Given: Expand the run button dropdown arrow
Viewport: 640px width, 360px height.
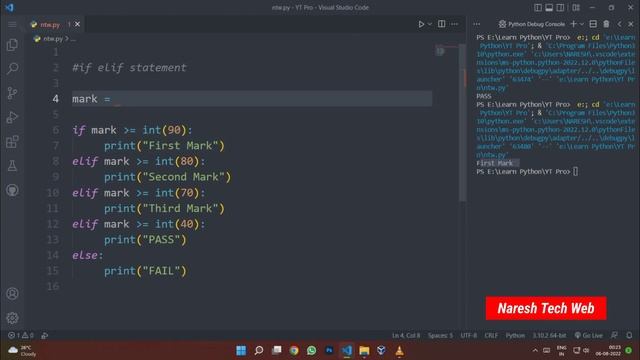Looking at the screenshot, I should click(430, 24).
